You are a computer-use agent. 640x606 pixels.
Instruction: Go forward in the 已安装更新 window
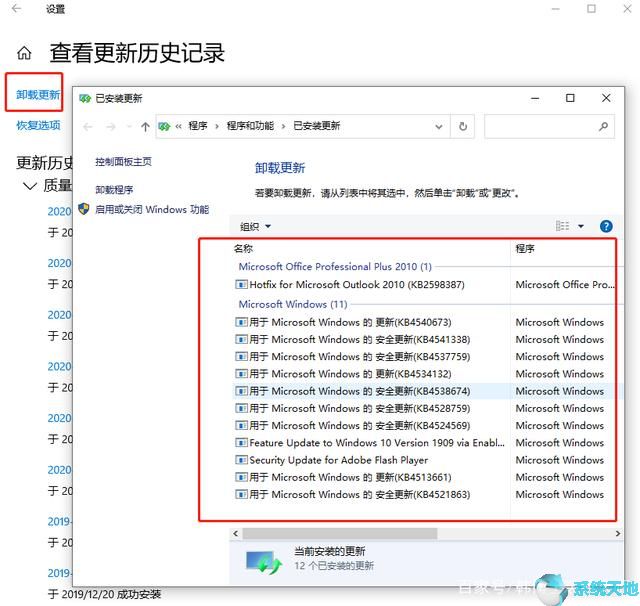click(x=110, y=127)
